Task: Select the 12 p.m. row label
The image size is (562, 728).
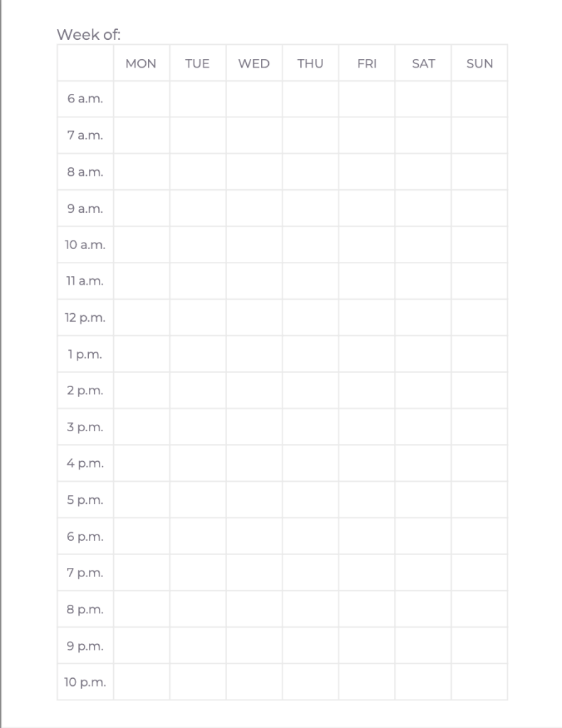Action: click(x=85, y=317)
